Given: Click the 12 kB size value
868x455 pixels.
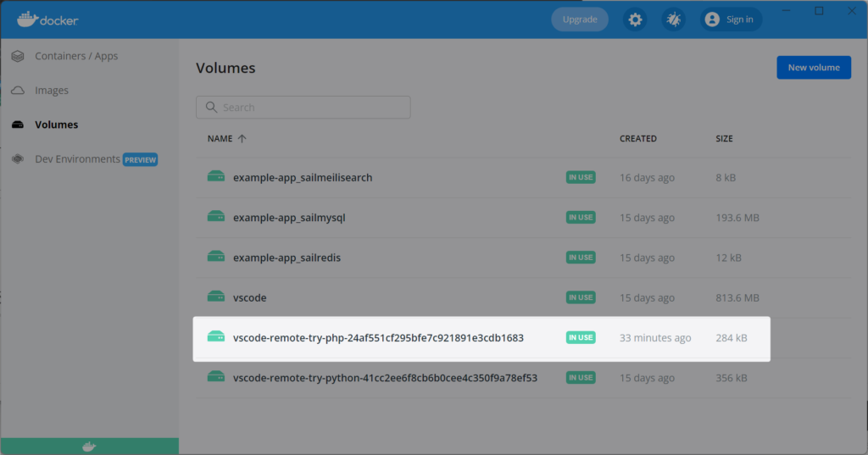Looking at the screenshot, I should pos(728,258).
